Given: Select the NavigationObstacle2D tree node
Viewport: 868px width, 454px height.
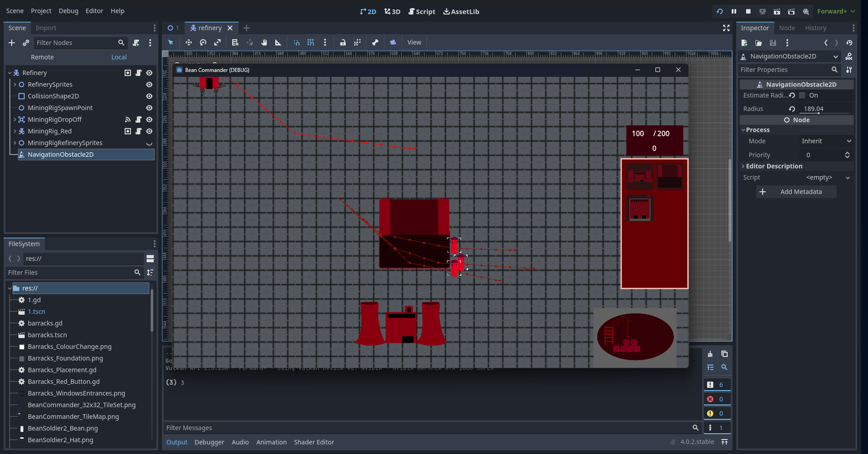Looking at the screenshot, I should [x=86, y=155].
